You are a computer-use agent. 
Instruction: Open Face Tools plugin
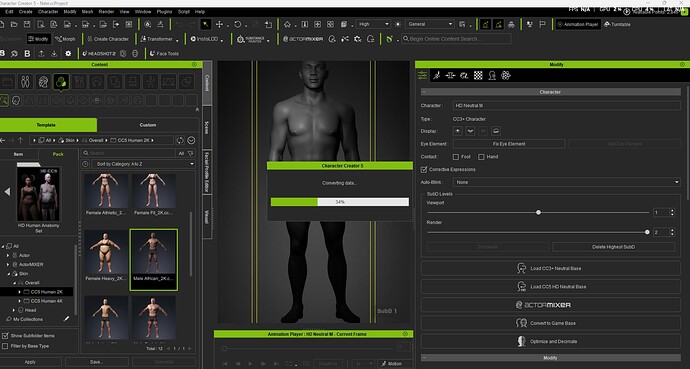pos(164,54)
